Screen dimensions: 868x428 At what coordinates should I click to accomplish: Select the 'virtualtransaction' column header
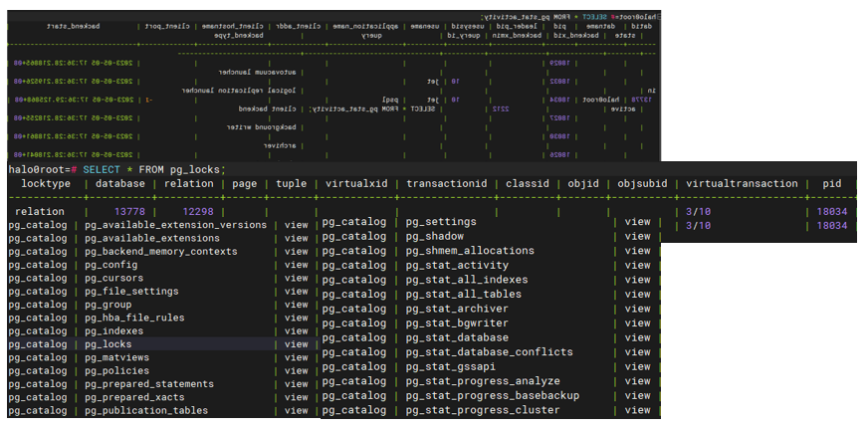click(742, 184)
